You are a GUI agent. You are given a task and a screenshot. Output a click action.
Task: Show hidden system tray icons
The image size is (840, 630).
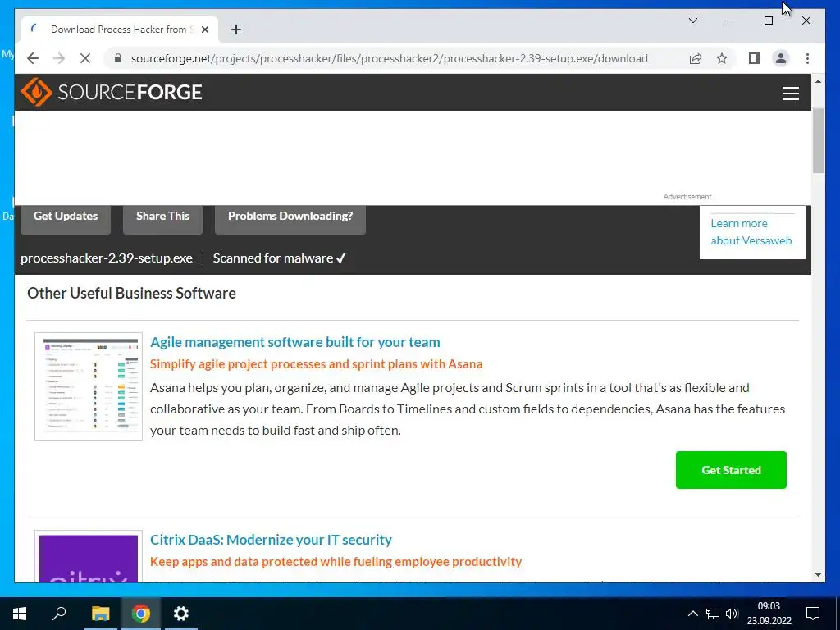tap(692, 614)
